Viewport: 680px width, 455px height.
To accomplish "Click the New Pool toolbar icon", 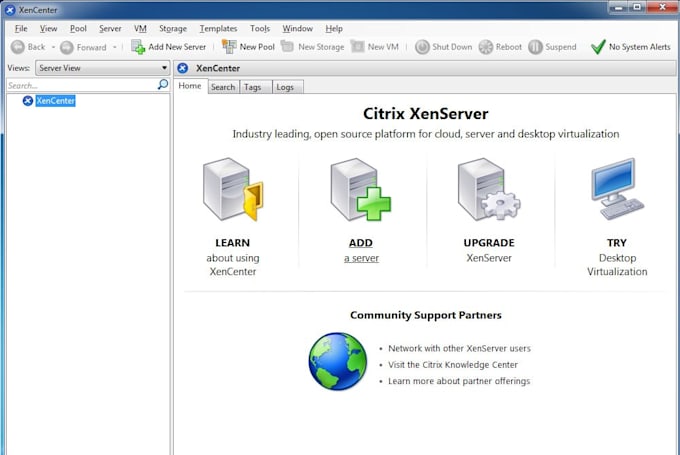I will 229,47.
